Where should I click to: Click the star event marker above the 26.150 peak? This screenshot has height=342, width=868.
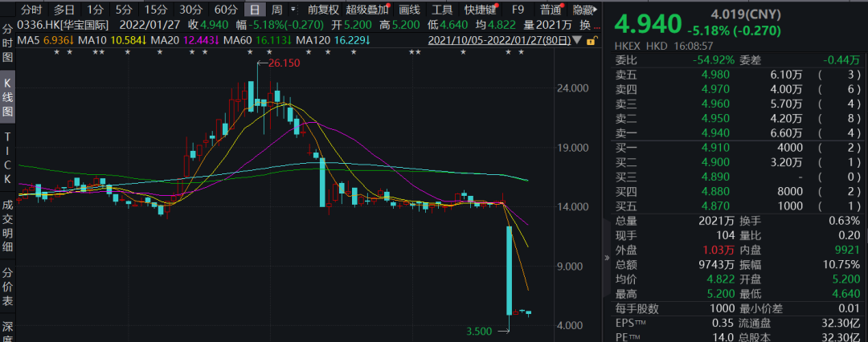(x=250, y=52)
